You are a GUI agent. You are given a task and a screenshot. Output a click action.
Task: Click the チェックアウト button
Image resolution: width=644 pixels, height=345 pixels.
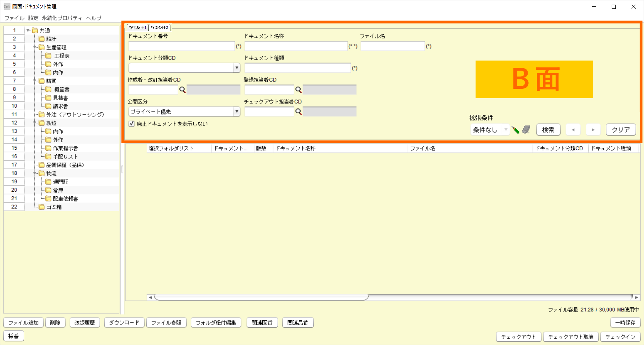click(x=519, y=337)
